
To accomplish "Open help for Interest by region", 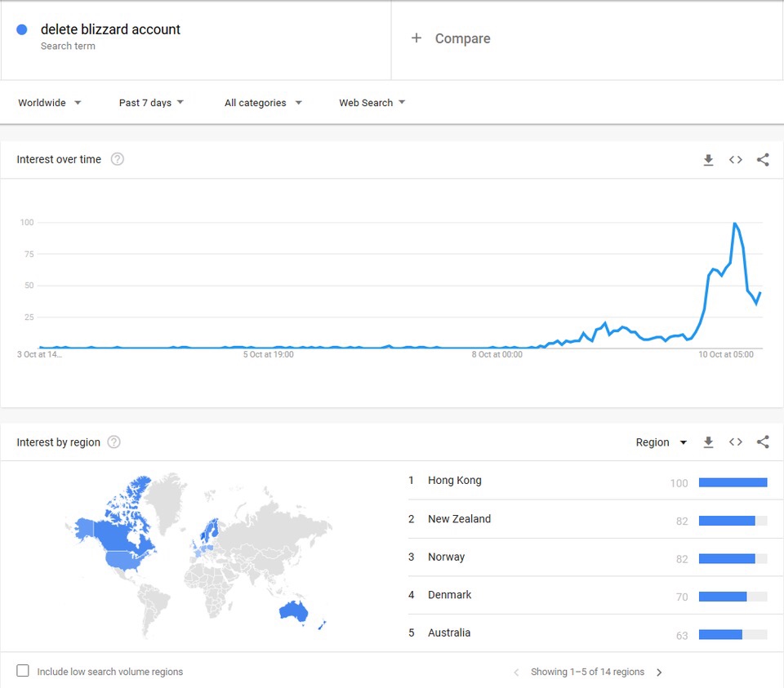I will pos(114,442).
